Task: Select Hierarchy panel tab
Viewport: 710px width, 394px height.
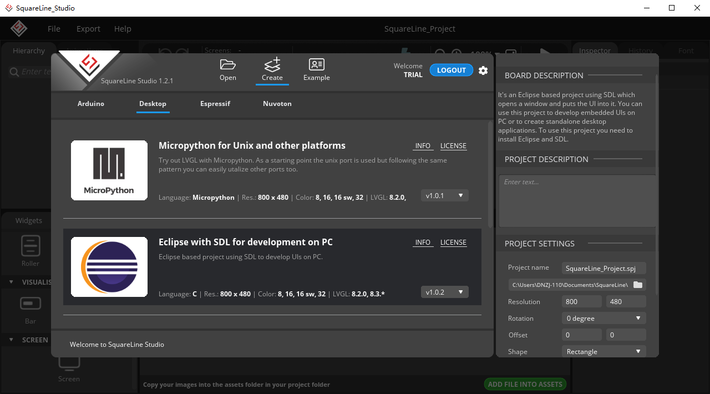Action: 29,51
